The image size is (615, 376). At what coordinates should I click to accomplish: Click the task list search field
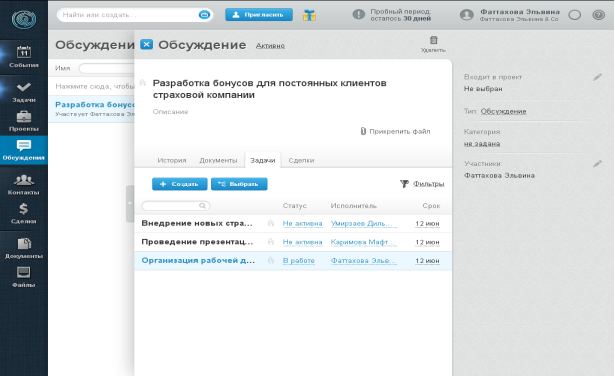175,205
